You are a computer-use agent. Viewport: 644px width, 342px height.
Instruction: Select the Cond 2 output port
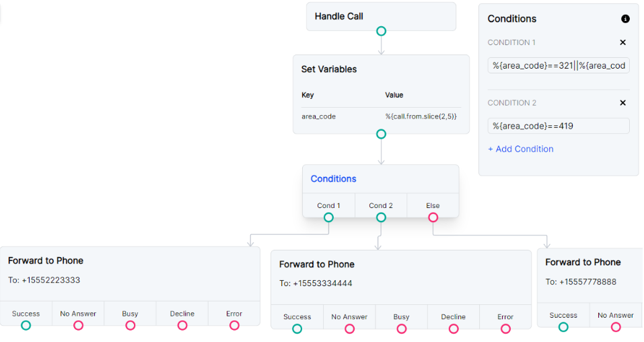point(381,217)
